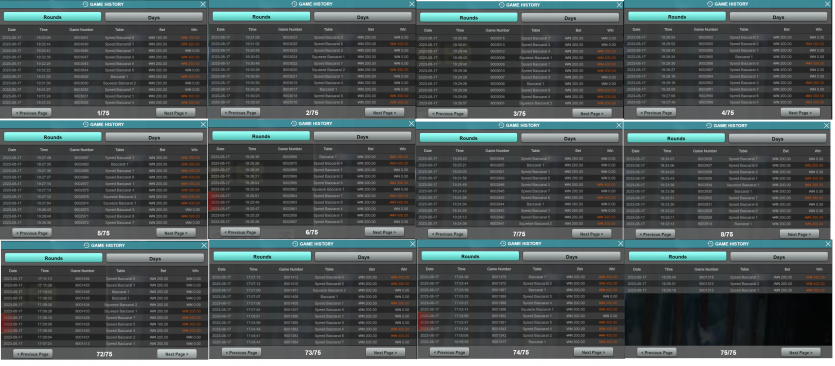Close the Game History panel showing page 74/75
This screenshot has height=366, width=835.
pyautogui.click(x=620, y=243)
